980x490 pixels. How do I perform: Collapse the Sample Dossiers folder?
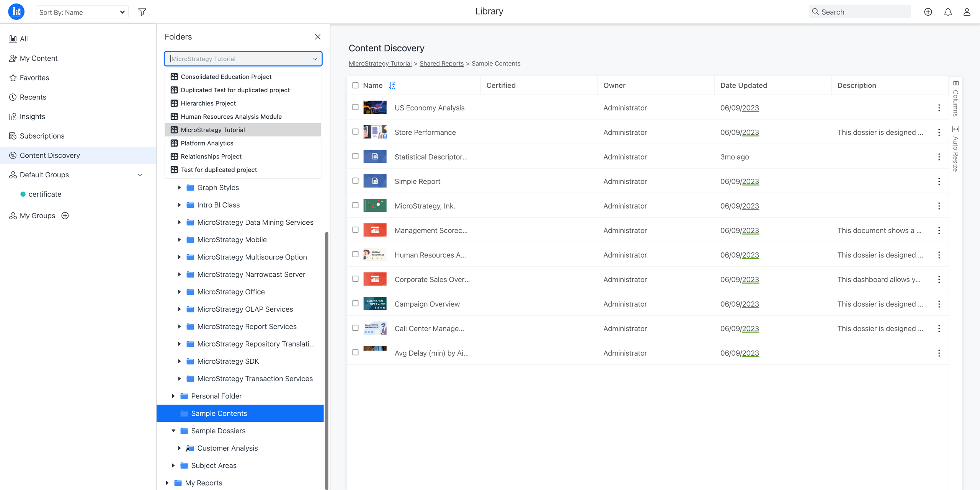pos(173,431)
